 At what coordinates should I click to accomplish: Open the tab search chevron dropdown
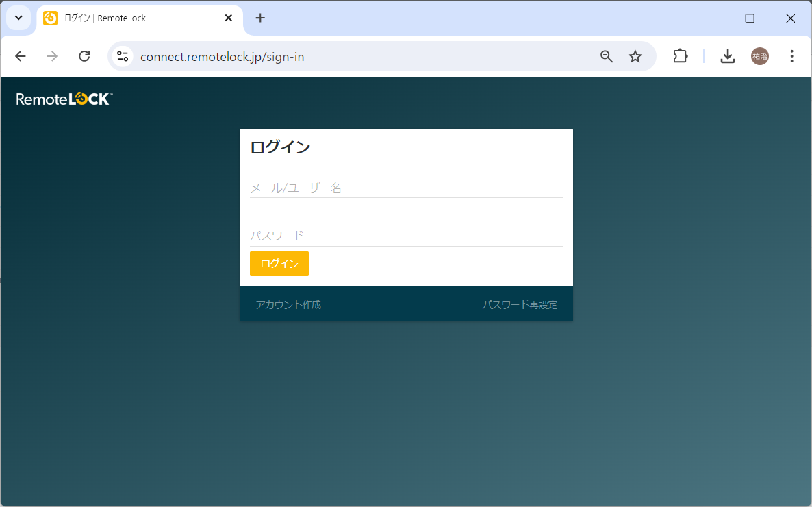[x=18, y=18]
